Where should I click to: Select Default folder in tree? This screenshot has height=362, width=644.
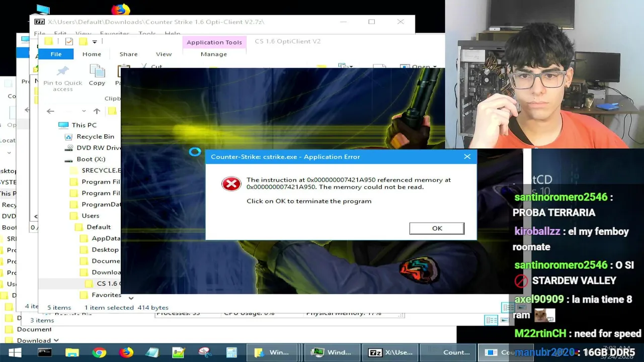[x=98, y=227]
